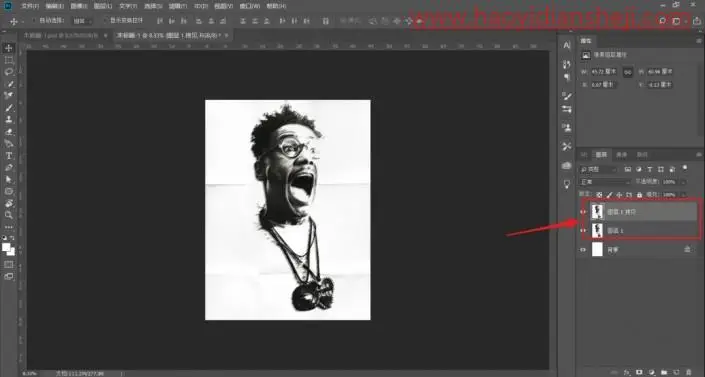
Task: Select the 图层 1 layer thumbnail
Action: pos(597,230)
